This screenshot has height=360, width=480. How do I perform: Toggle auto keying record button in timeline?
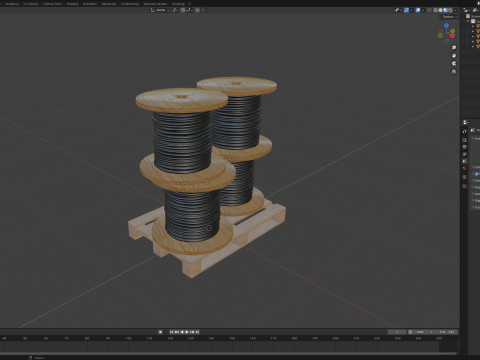[160, 332]
